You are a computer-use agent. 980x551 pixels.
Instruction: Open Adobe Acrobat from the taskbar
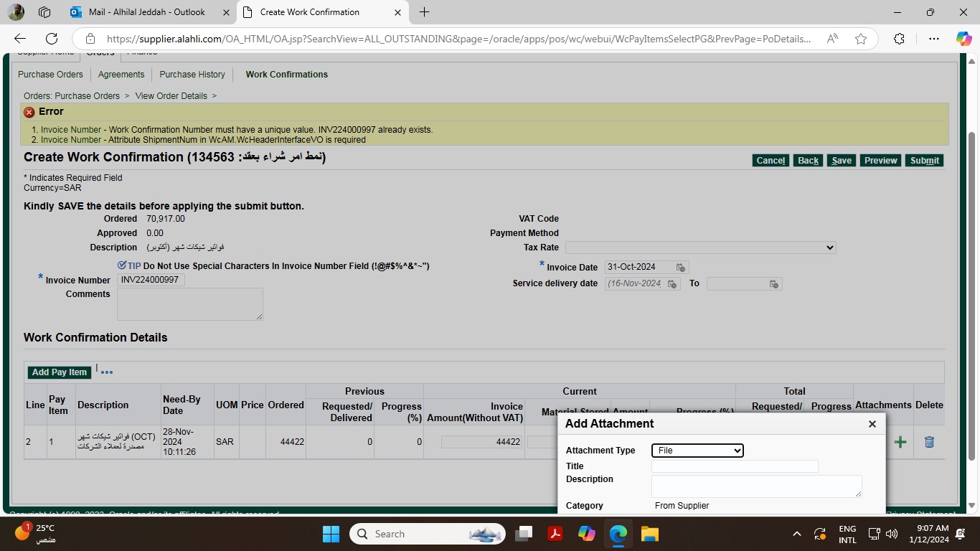point(555,534)
